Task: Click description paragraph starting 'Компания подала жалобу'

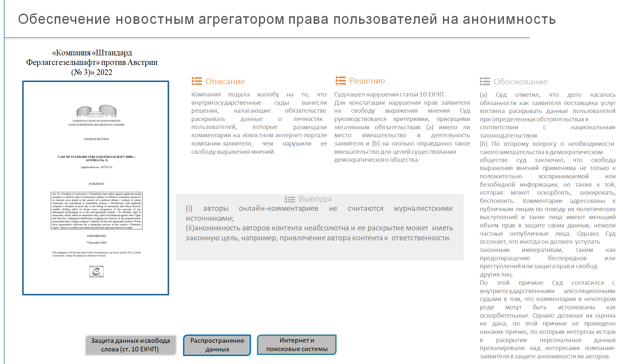Action: click(x=259, y=123)
